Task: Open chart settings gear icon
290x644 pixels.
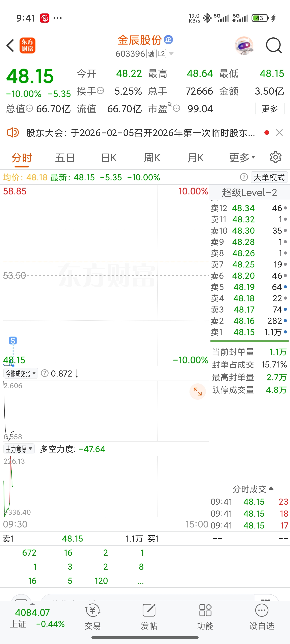Action: tap(275, 157)
